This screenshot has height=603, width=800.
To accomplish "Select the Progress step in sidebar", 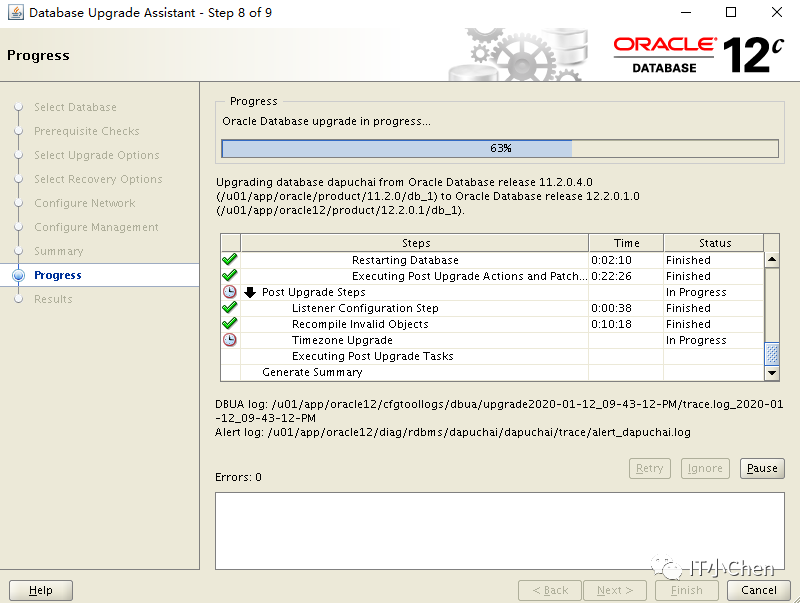I will click(58, 275).
